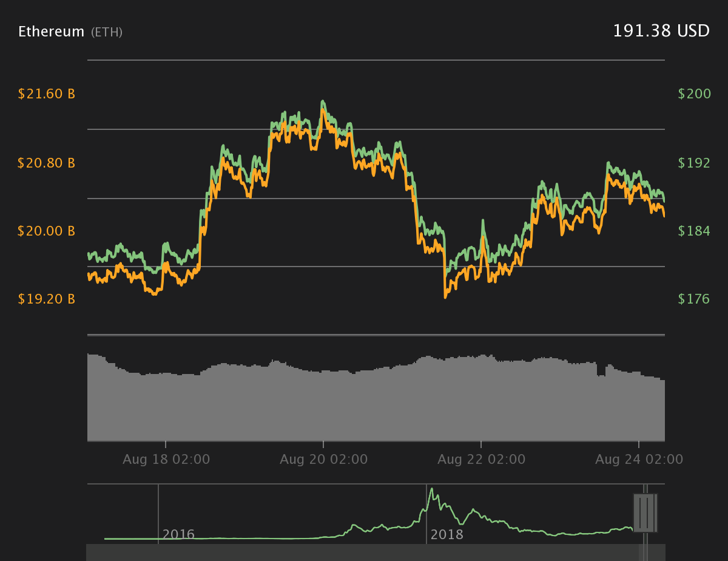Click the 2016 marker in the navigator
This screenshot has width=728, height=561.
[x=178, y=535]
